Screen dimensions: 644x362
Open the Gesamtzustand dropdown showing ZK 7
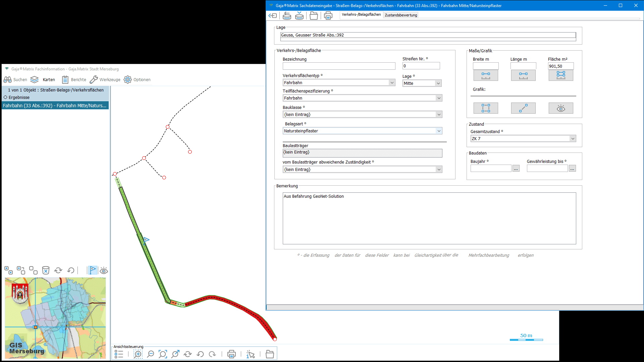point(573,138)
